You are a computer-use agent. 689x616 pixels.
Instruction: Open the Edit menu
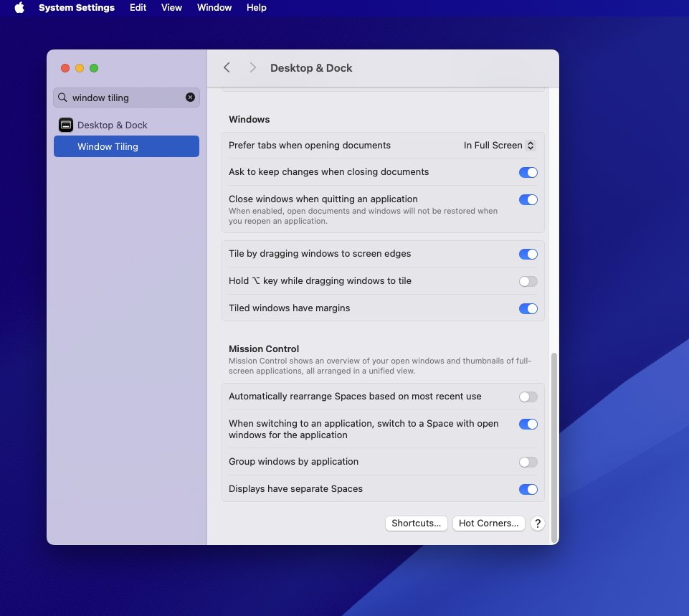138,7
